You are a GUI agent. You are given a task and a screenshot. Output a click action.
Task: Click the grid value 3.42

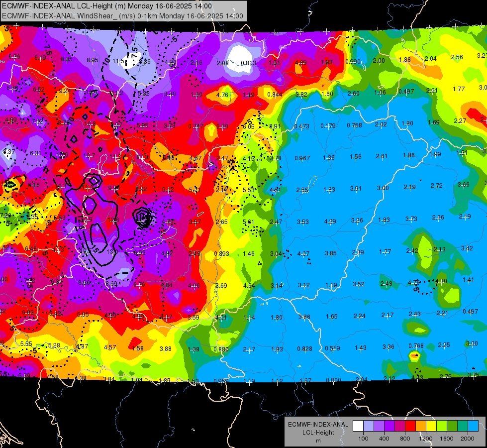[x=467, y=248]
